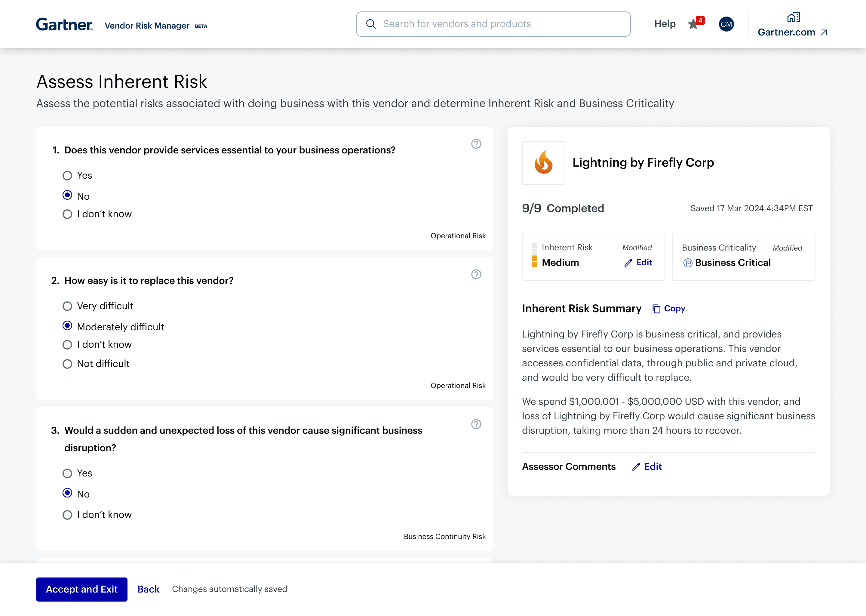Open starred notifications with badge 4

(696, 23)
